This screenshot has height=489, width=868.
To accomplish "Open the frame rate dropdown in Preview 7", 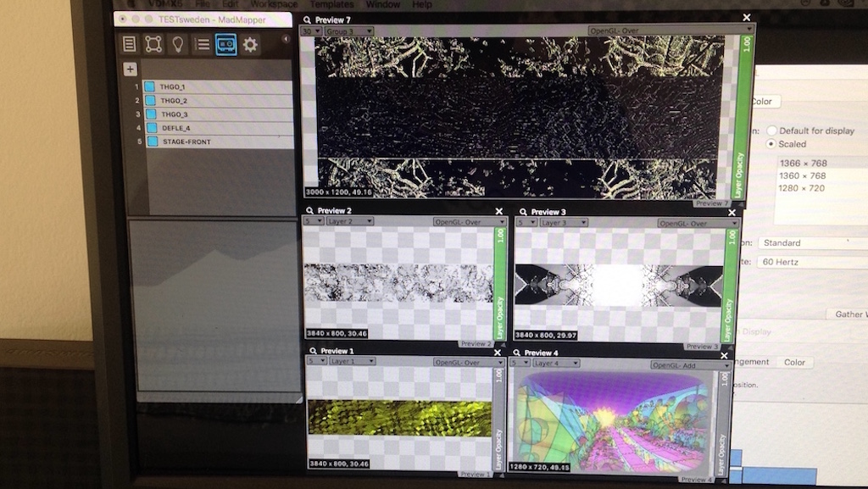I will (x=311, y=31).
